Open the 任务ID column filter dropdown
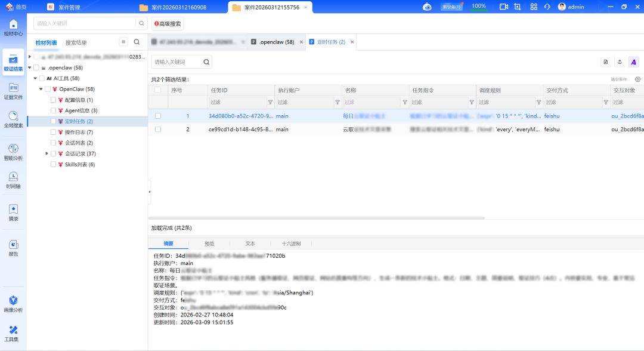The height and width of the screenshot is (351, 644). 270,102
